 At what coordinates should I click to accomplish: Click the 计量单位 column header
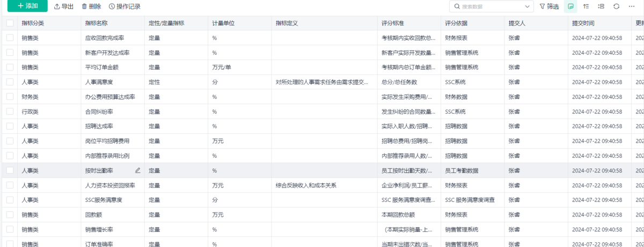239,24
